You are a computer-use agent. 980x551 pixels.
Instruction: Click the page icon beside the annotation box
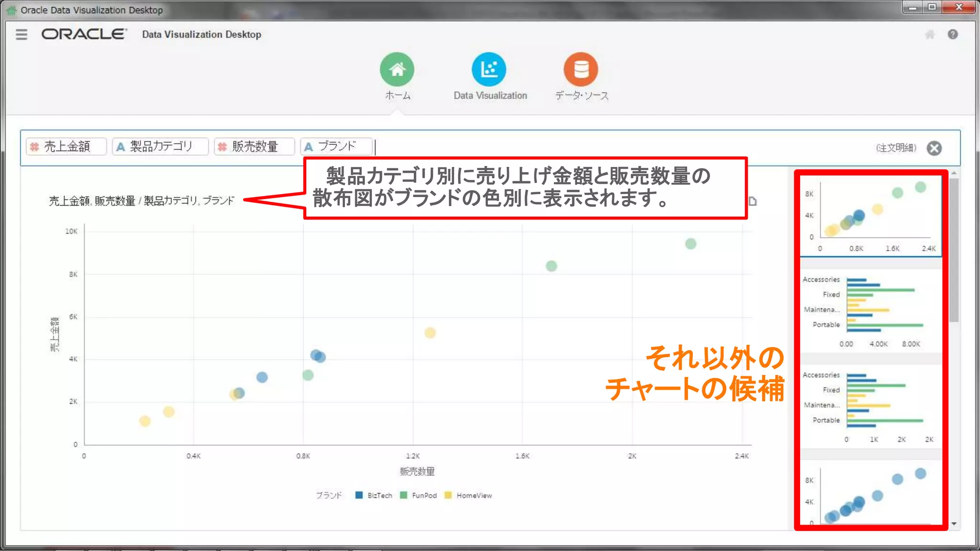tap(753, 201)
